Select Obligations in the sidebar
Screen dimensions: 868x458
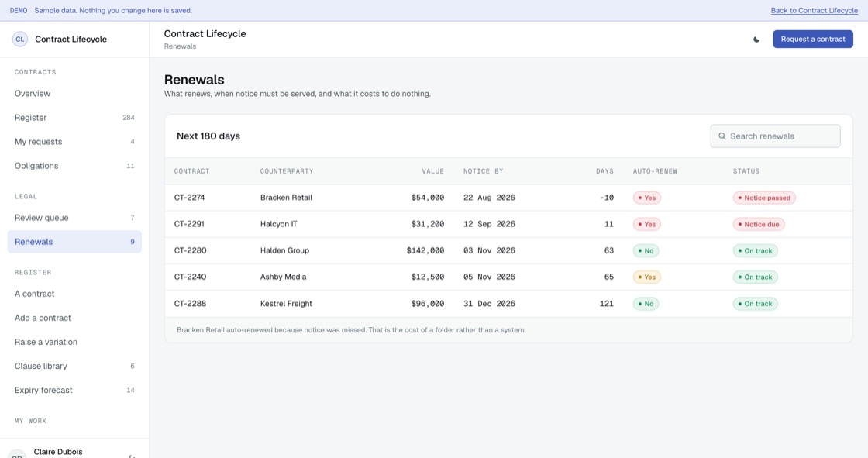coord(74,166)
